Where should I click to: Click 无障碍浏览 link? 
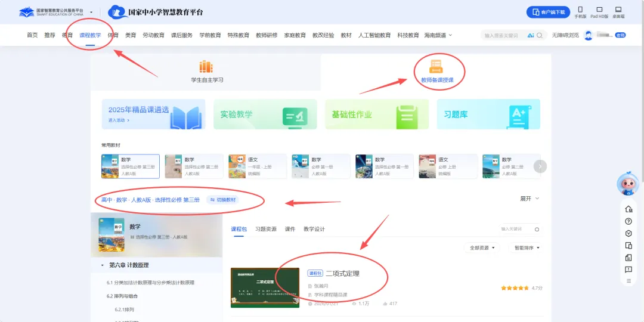click(x=565, y=35)
